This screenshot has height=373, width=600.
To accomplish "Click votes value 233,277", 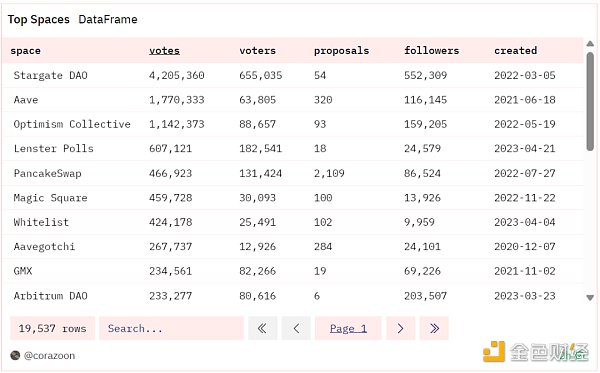I will pyautogui.click(x=170, y=296).
